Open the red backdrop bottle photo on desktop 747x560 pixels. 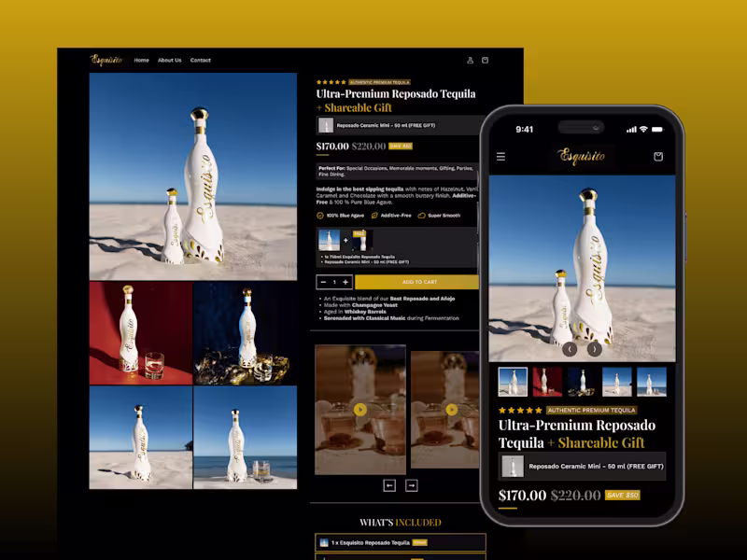[141, 333]
